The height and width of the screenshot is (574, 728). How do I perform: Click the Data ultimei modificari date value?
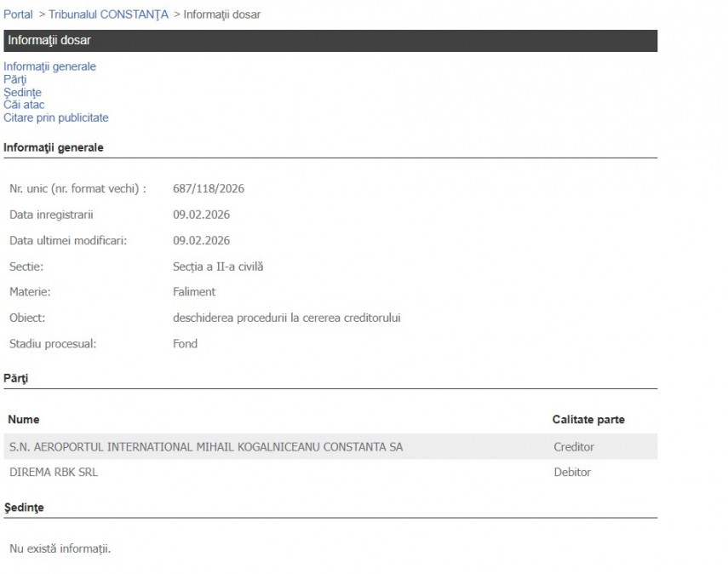(201, 240)
